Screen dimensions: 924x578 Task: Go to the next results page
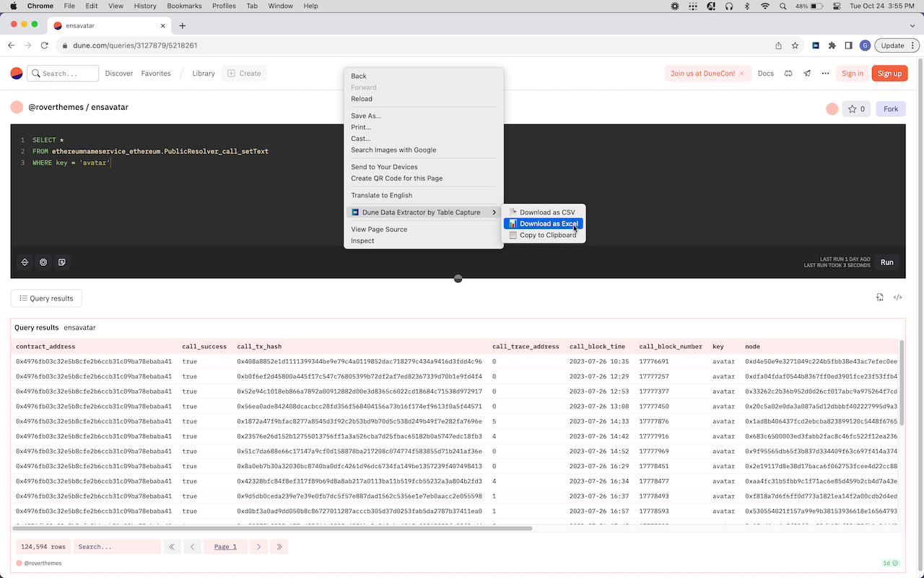click(x=259, y=547)
